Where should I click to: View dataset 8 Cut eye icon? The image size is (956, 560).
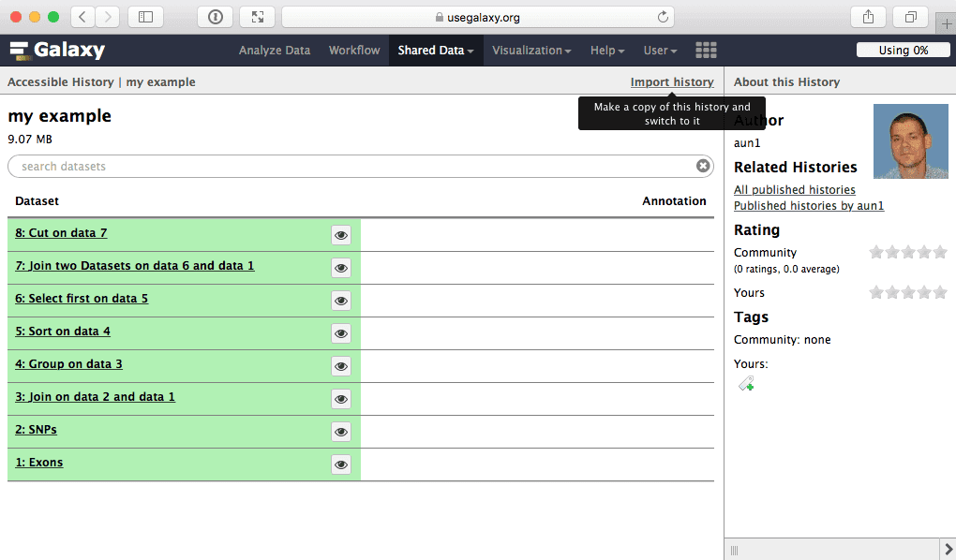[x=341, y=235]
